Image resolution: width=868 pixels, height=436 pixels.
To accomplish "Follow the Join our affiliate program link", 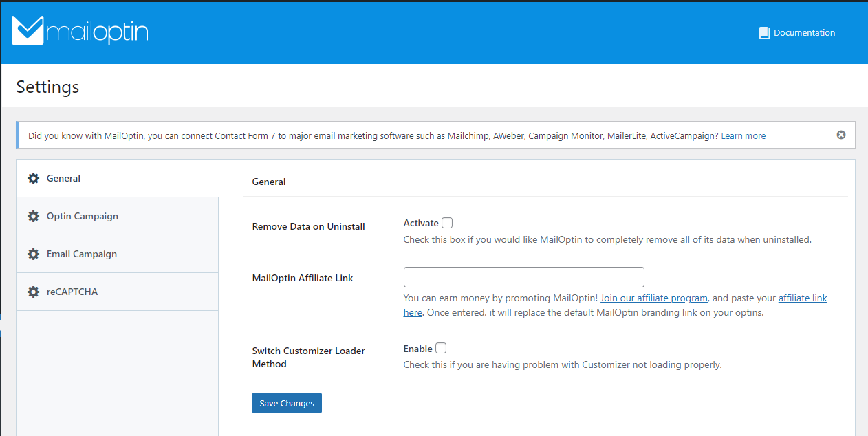I will 653,298.
